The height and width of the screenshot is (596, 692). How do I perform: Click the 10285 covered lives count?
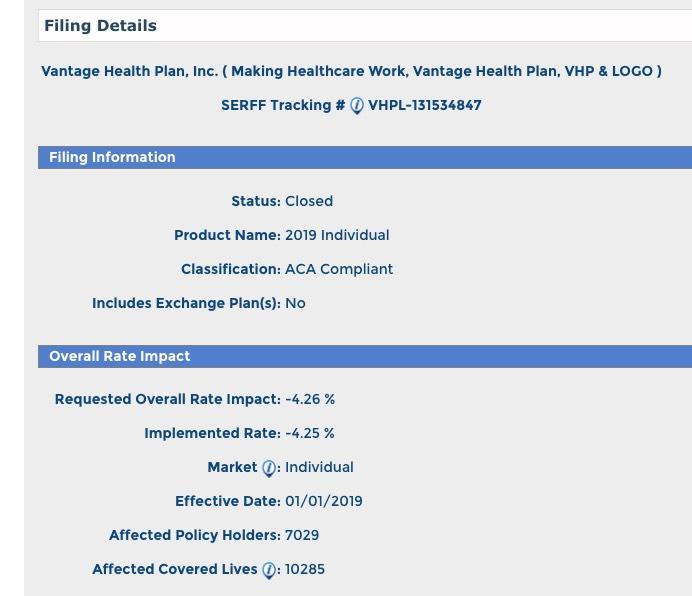pos(305,569)
